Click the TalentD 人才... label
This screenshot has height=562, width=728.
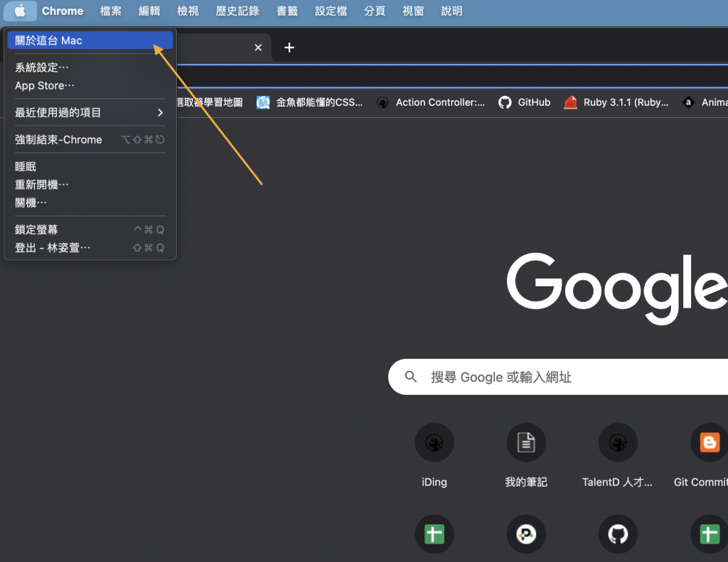[617, 482]
